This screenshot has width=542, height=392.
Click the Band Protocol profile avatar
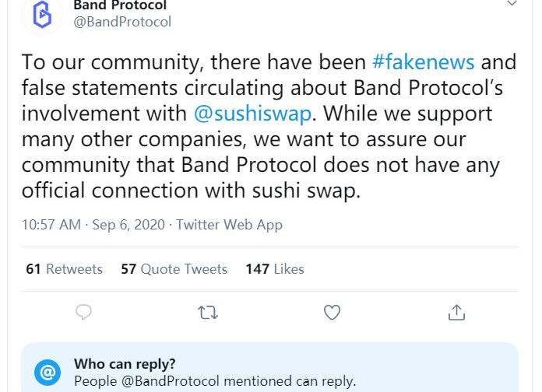coord(42,14)
